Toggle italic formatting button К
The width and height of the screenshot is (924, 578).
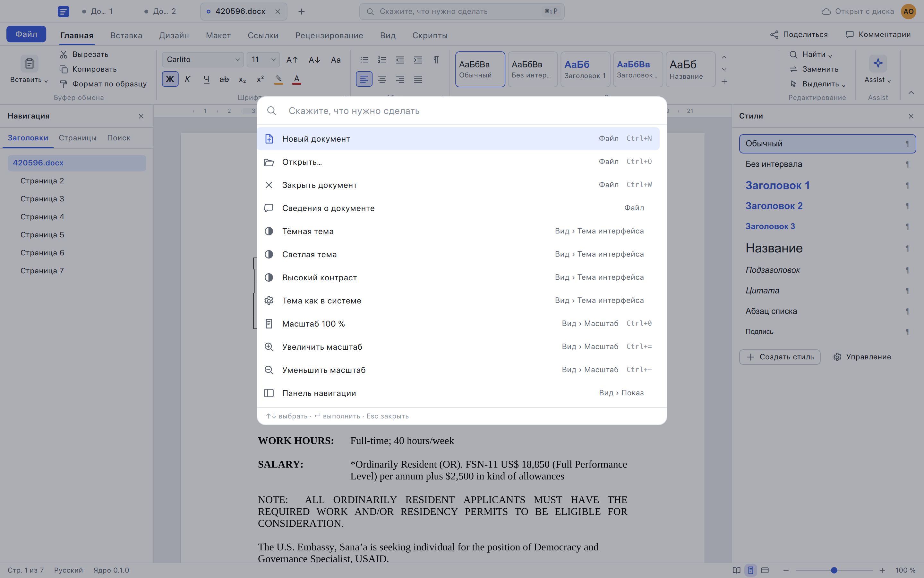coord(187,79)
